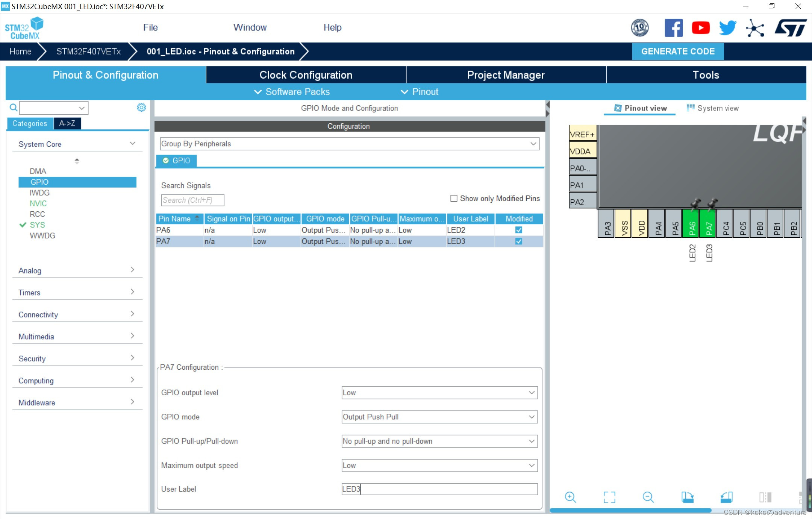Screen dimensions: 812x519
Task: Click the fit-to-screen best fit icon
Action: point(609,497)
